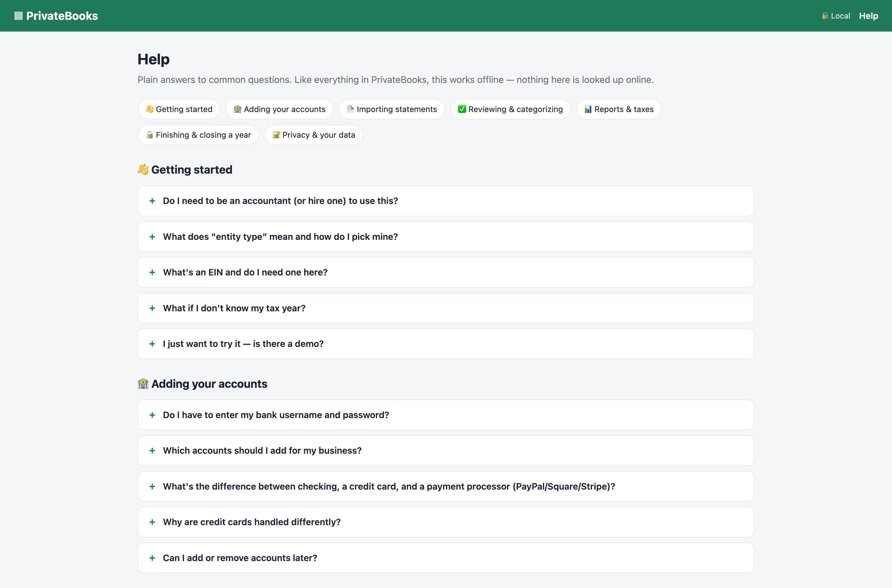Jump to Reports & taxes chip

tap(619, 109)
